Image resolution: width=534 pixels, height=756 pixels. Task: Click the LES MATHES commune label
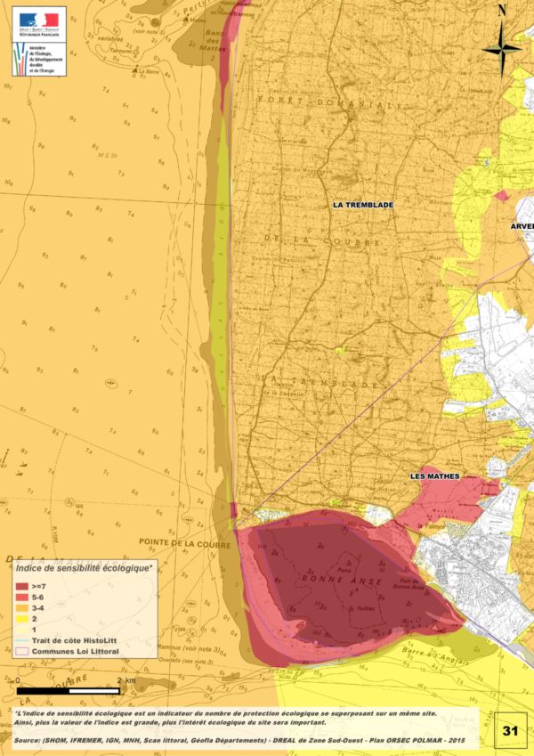pyautogui.click(x=434, y=476)
